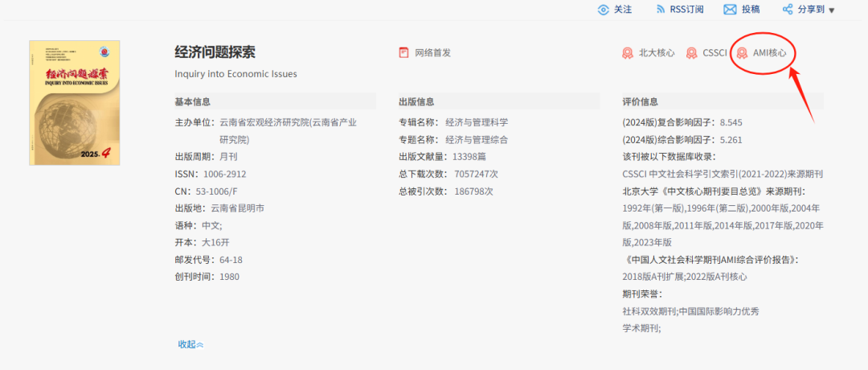Click 语种 value 中文
The image size is (868, 370).
tap(212, 225)
